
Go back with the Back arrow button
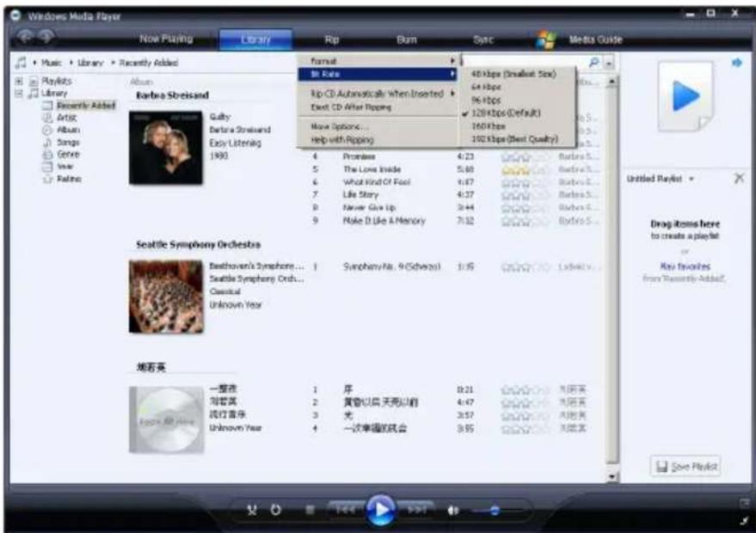point(26,37)
